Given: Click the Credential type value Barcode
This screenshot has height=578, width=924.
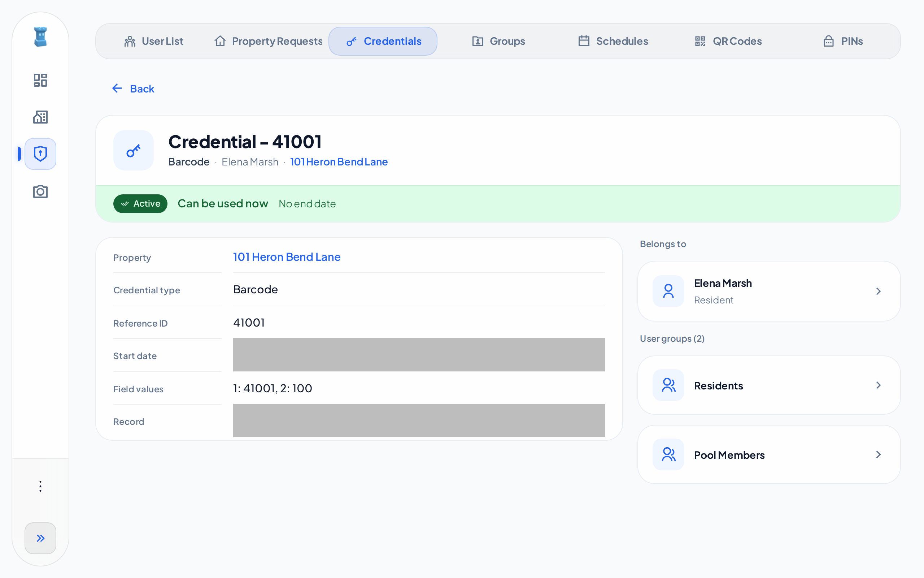Looking at the screenshot, I should [x=256, y=289].
